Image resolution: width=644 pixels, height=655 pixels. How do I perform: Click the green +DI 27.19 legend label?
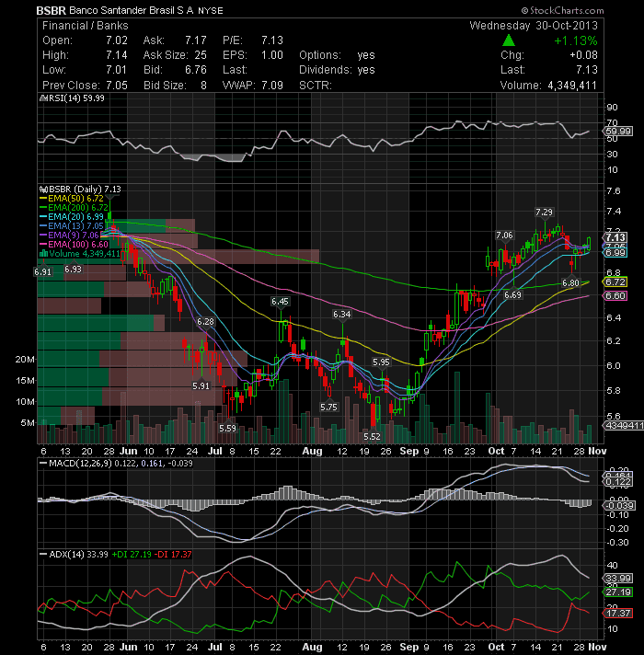(132, 555)
